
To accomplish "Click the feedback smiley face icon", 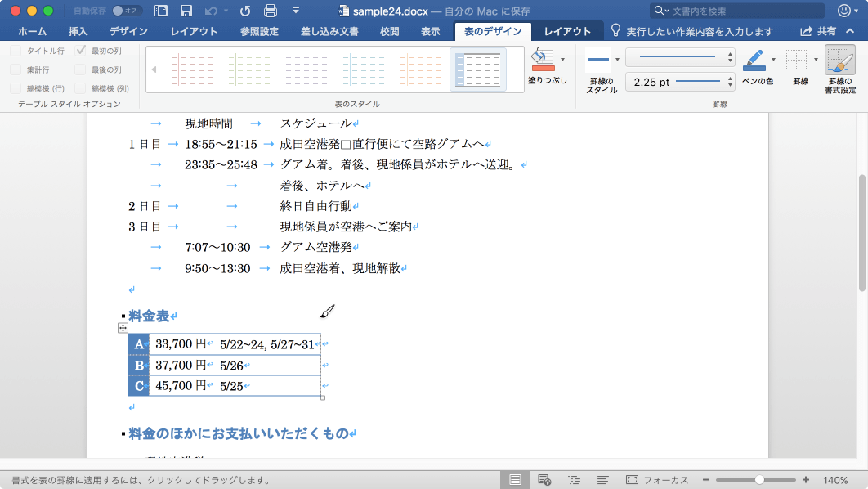I will [843, 11].
